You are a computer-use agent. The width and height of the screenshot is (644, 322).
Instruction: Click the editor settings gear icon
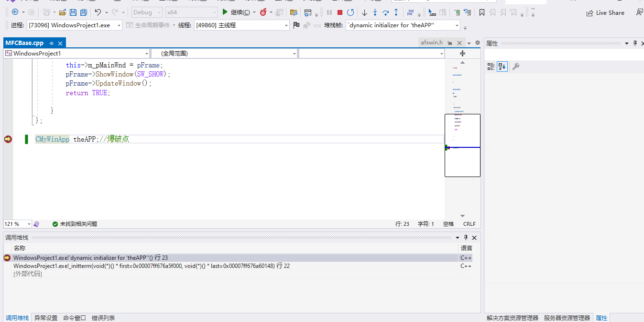tap(477, 43)
